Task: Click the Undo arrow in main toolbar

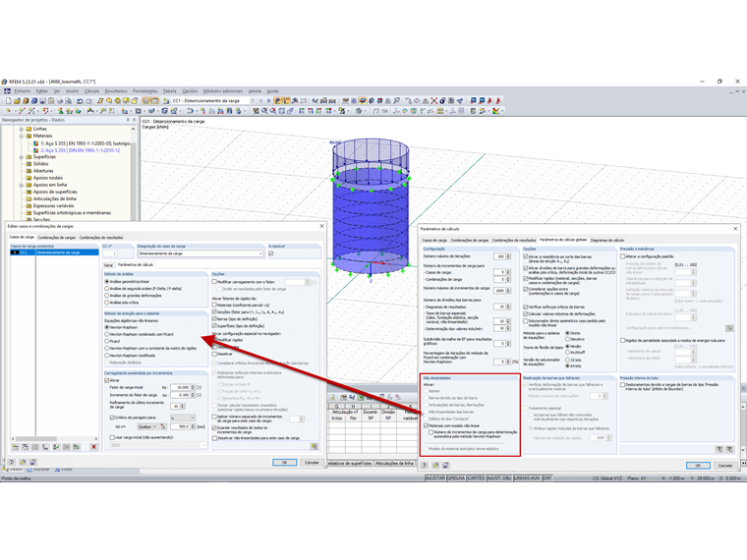Action: (x=80, y=101)
